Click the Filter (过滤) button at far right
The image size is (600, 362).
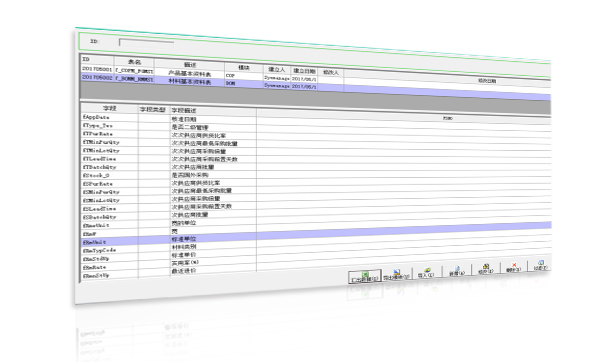pos(540,266)
